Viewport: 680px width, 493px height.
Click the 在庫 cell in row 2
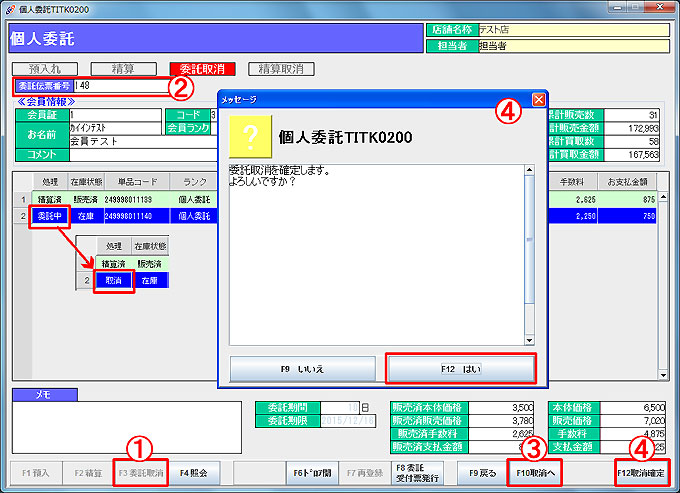(x=86, y=216)
